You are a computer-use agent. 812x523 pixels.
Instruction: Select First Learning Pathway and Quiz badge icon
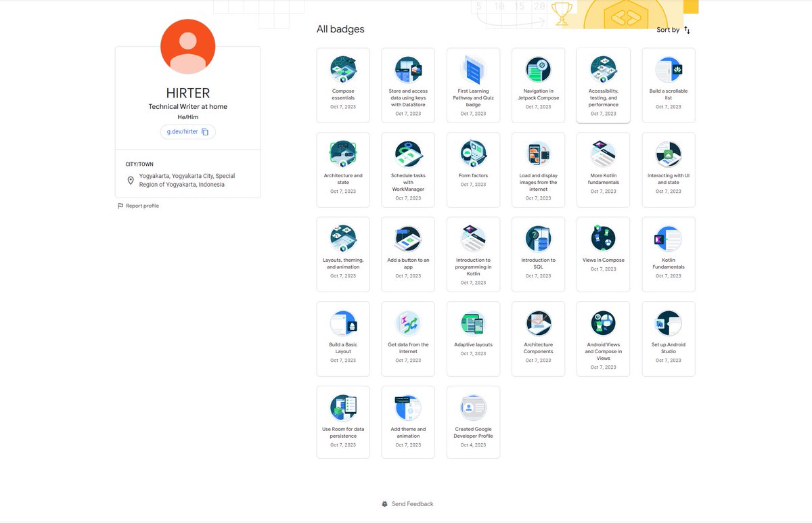click(x=473, y=70)
